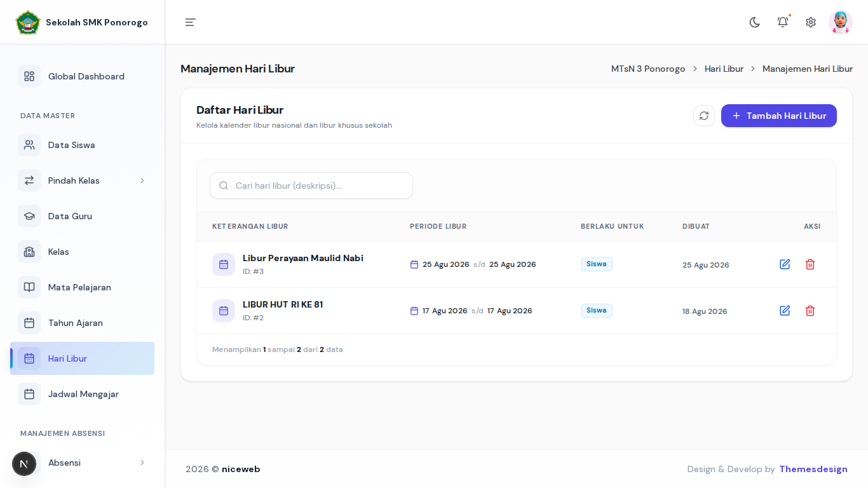Edit LIBUR HUT RI KE 81 entry
Image resolution: width=868 pixels, height=488 pixels.
[785, 311]
